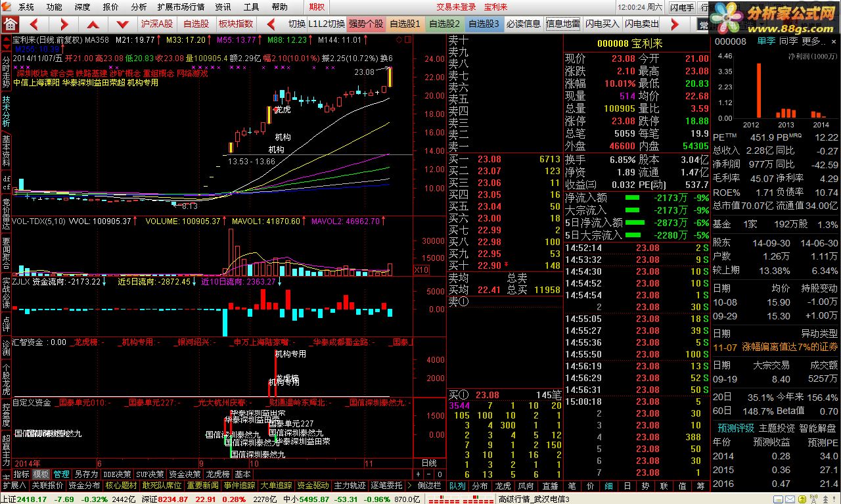Click the 单季 link beside stock code
841x504 pixels.
(x=766, y=41)
